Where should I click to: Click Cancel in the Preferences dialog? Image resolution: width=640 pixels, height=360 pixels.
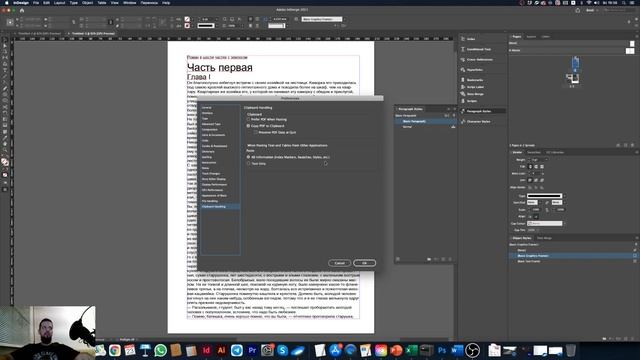(340, 263)
